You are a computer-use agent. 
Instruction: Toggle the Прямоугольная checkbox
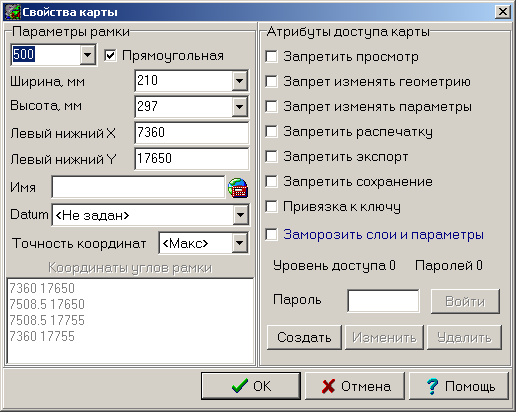point(110,55)
